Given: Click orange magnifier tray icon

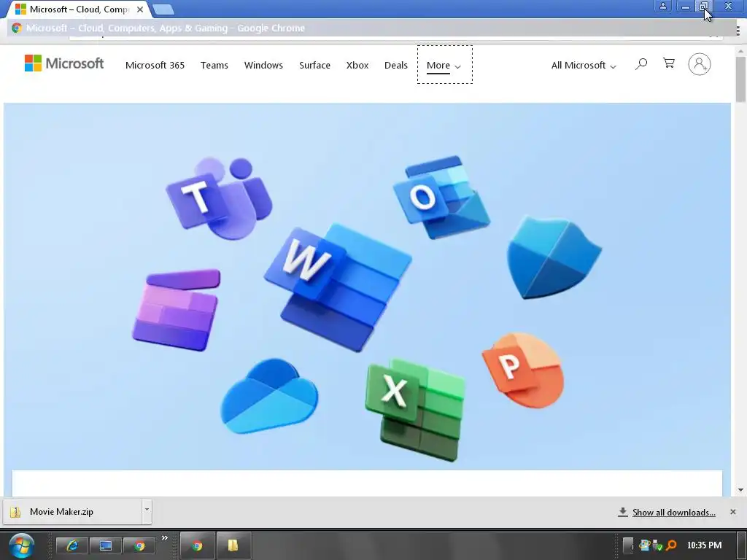Looking at the screenshot, I should tap(671, 545).
